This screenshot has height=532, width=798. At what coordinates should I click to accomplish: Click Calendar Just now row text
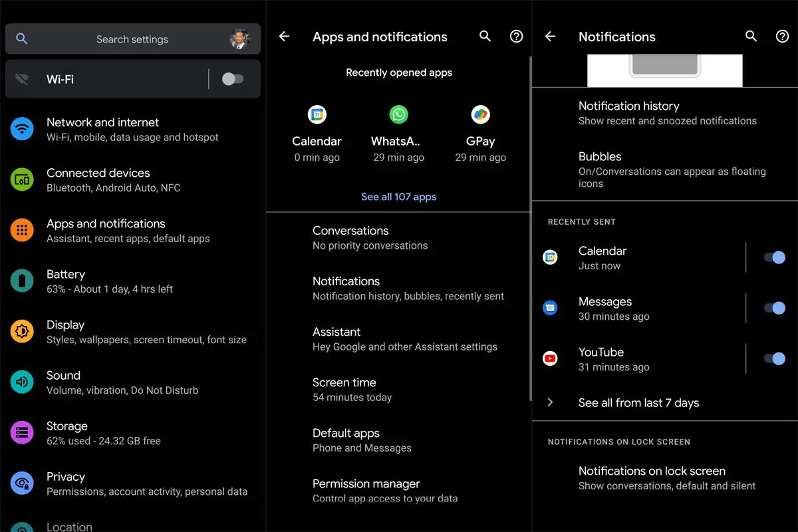(602, 257)
